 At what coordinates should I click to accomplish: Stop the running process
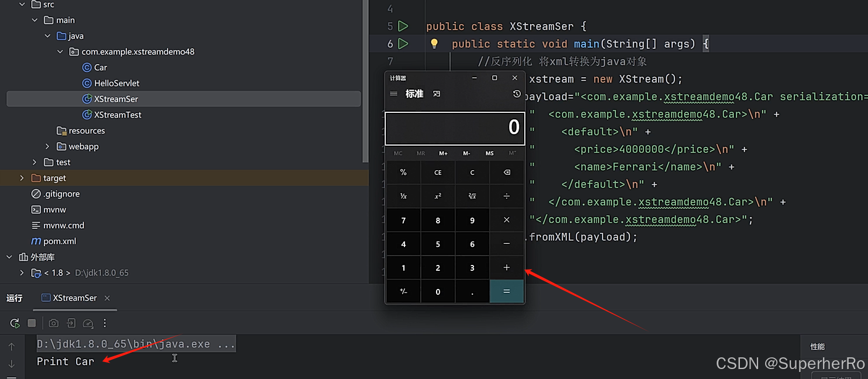(32, 323)
